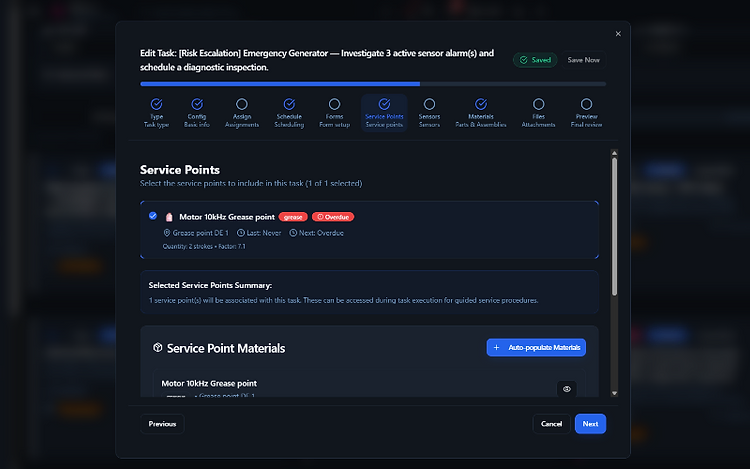This screenshot has height=469, width=750.
Task: Click the Save Now button
Action: pos(584,60)
